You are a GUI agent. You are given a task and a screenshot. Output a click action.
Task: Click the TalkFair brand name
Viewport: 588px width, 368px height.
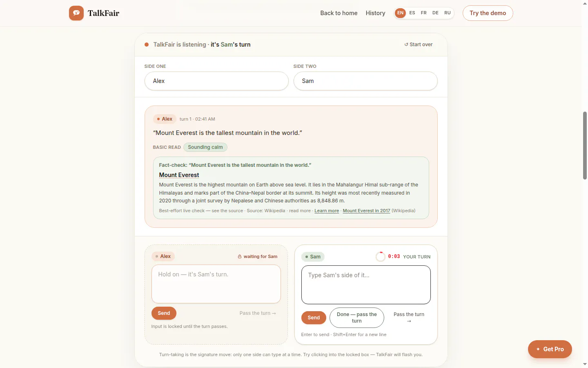click(103, 13)
